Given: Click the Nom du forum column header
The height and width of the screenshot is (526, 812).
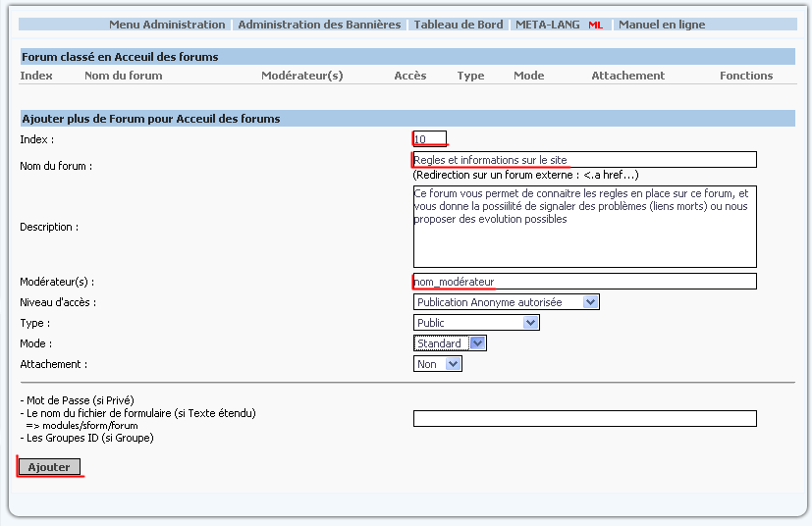Looking at the screenshot, I should 124,76.
